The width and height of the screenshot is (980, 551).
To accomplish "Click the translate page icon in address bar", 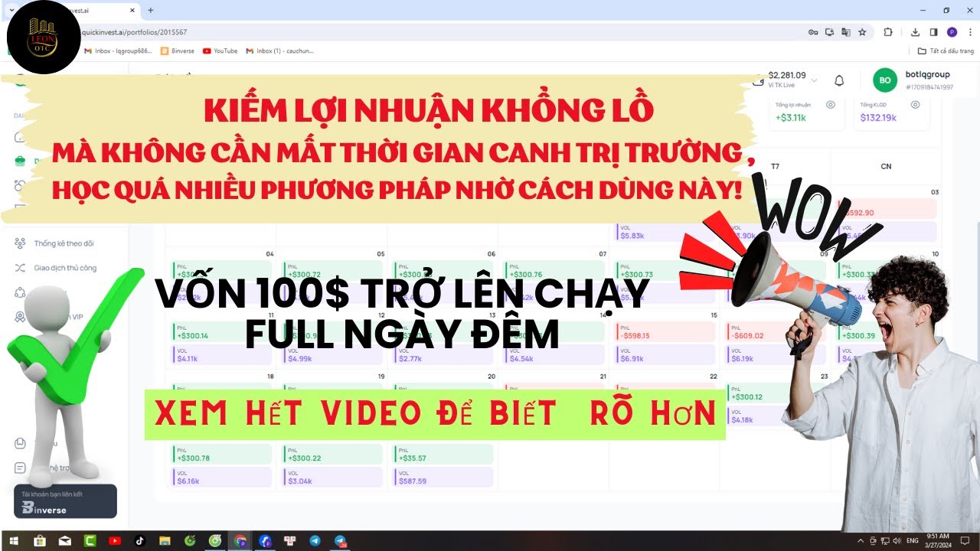I will pyautogui.click(x=845, y=32).
